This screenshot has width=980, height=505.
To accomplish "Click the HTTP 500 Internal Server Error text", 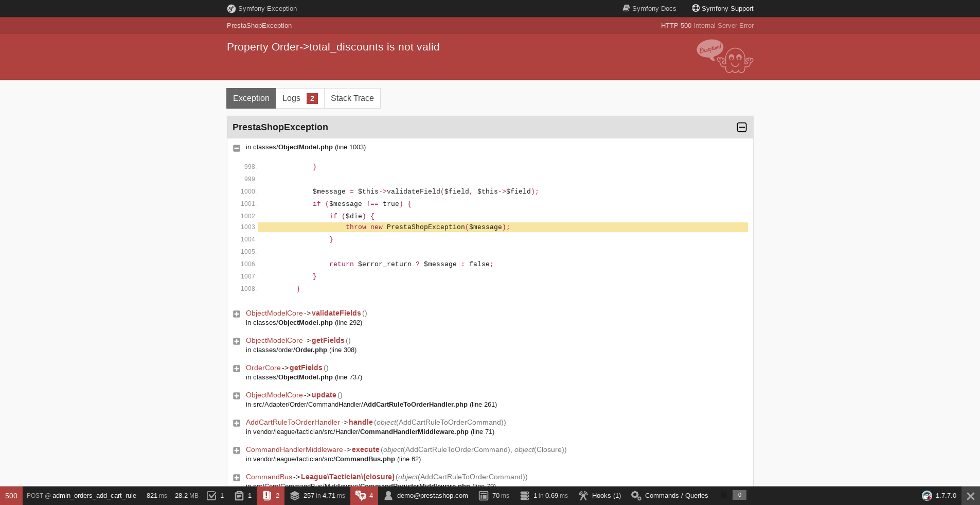I will coord(707,25).
